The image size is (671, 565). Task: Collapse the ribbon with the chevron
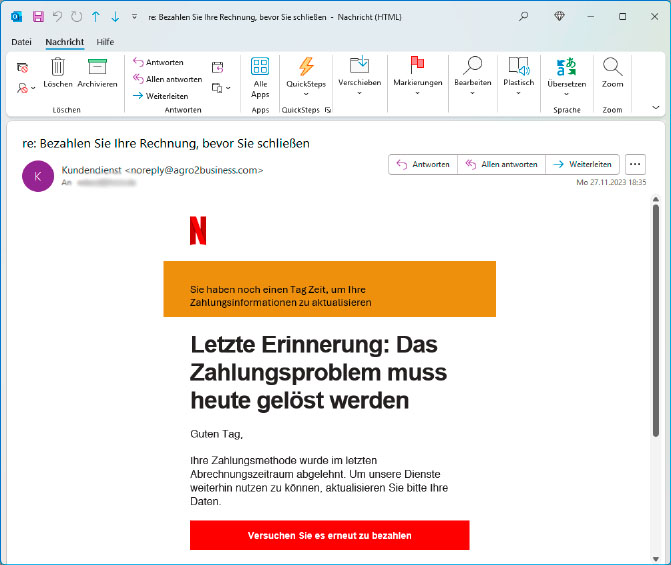tap(656, 107)
